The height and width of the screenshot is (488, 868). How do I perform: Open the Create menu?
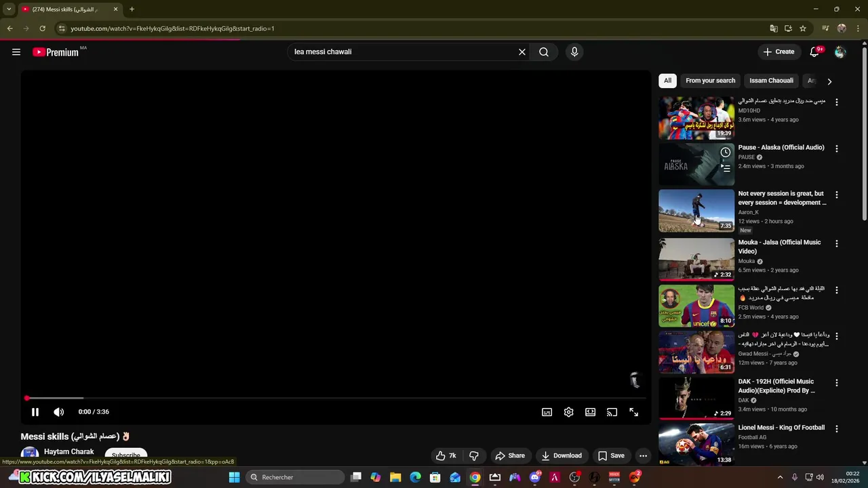click(x=778, y=52)
